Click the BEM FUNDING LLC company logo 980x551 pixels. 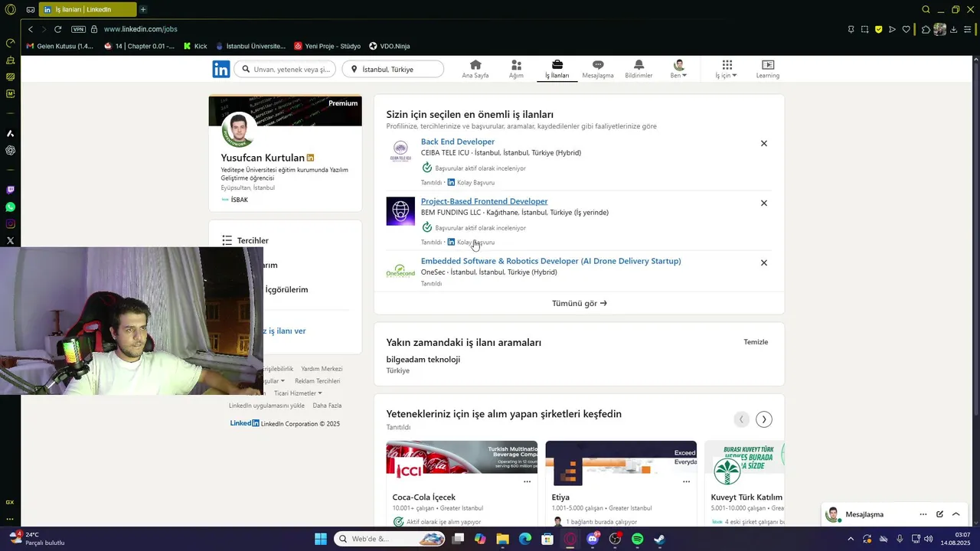click(400, 211)
